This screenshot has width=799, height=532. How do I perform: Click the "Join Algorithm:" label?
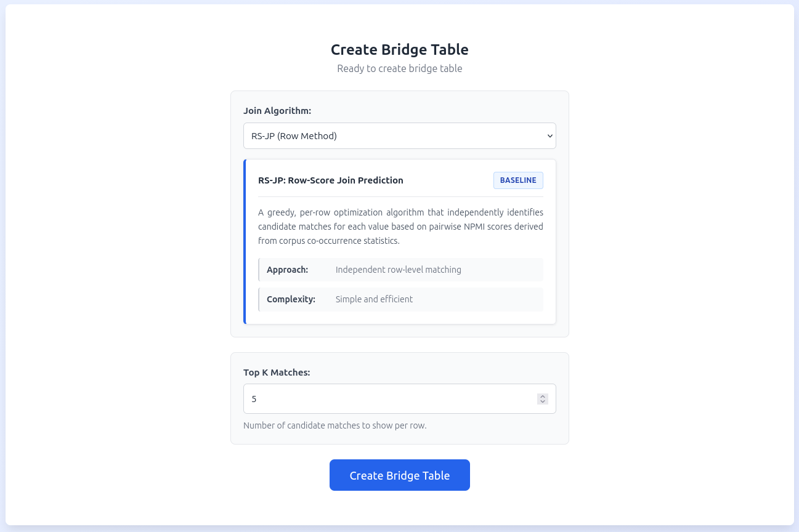click(277, 111)
